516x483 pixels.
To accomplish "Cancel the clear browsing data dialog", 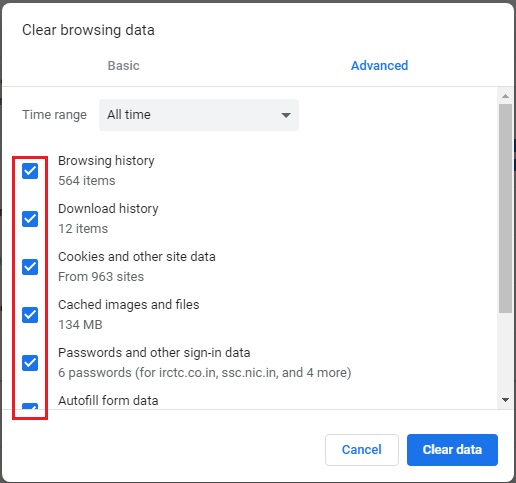I will tap(362, 450).
